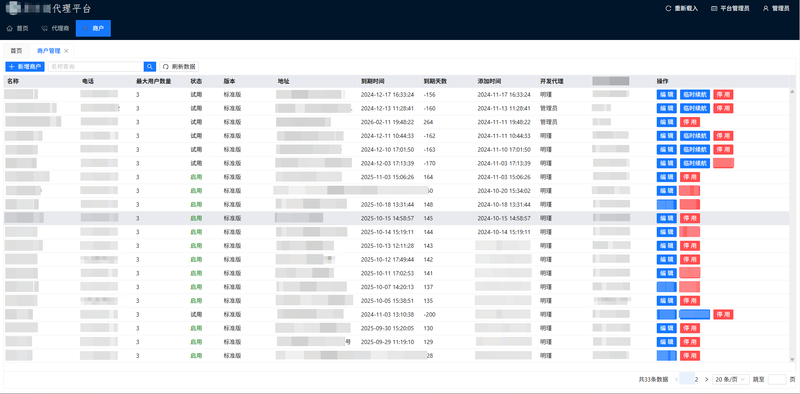
Task: Select the merchants navigation menu item
Action: (x=93, y=29)
